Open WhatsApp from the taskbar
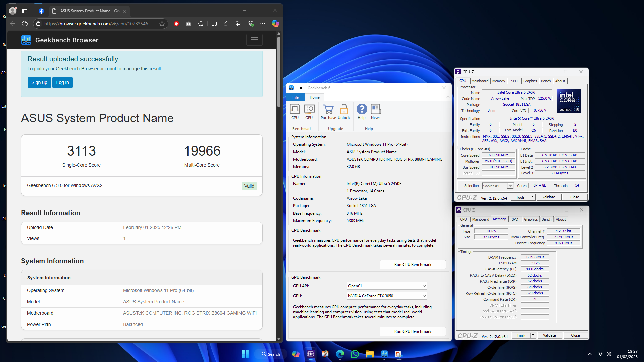The width and height of the screenshot is (644, 362). pos(355,354)
